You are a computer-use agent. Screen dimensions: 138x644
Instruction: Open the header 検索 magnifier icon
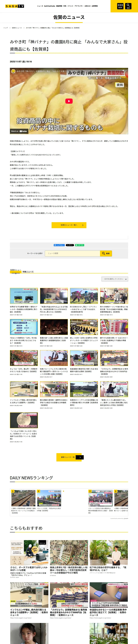[128, 6]
